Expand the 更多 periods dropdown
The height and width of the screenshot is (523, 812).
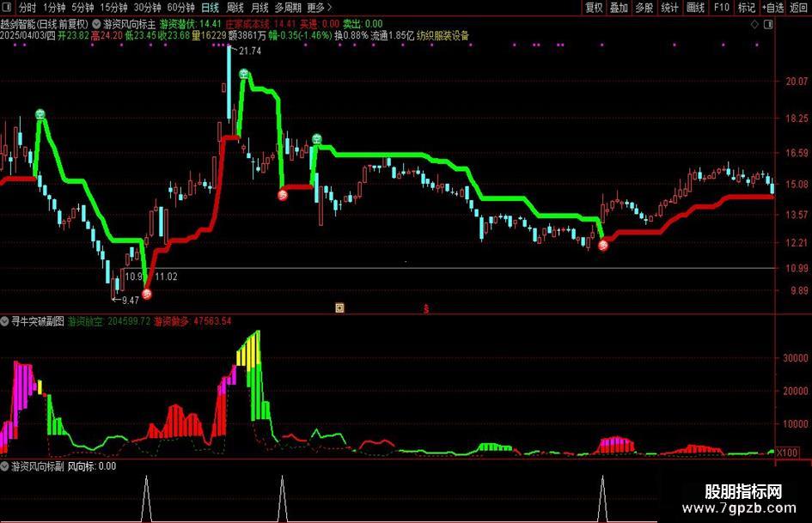pos(319,7)
